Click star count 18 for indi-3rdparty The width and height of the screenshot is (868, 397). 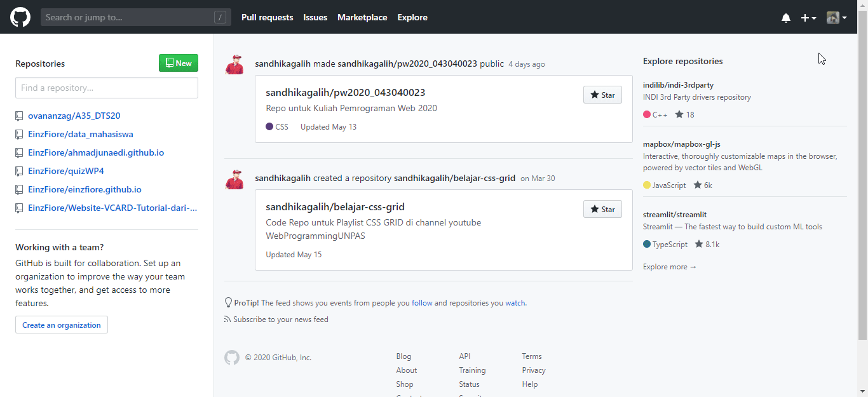coord(684,115)
